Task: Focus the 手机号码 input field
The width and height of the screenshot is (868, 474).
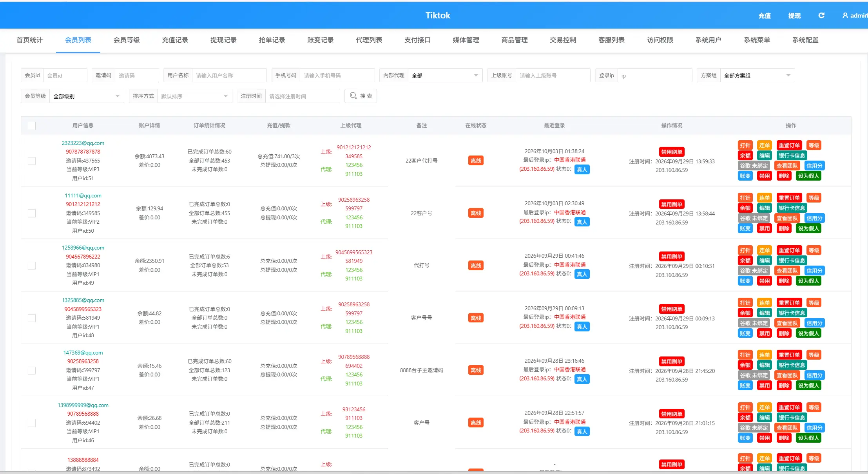Action: click(337, 75)
